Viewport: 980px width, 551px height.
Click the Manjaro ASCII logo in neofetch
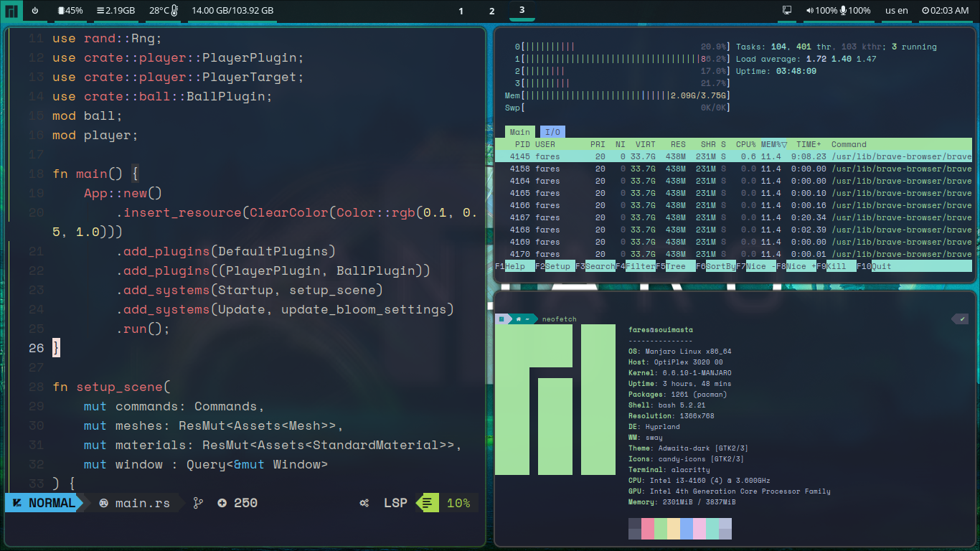[555, 400]
